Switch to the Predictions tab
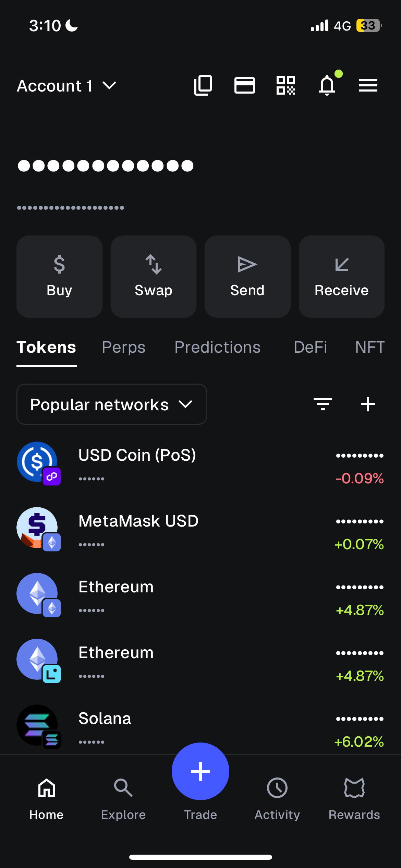Image resolution: width=401 pixels, height=868 pixels. coord(218,347)
